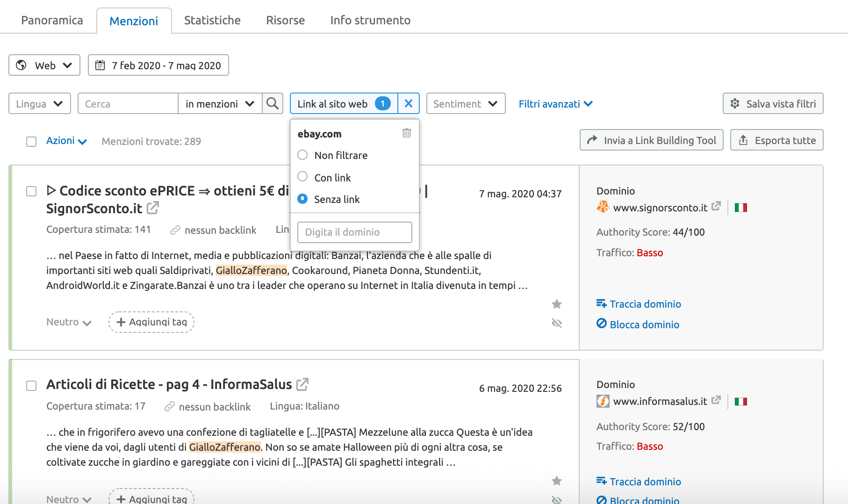Focus the Digita il dominio field
This screenshot has height=504, width=848.
(x=355, y=232)
